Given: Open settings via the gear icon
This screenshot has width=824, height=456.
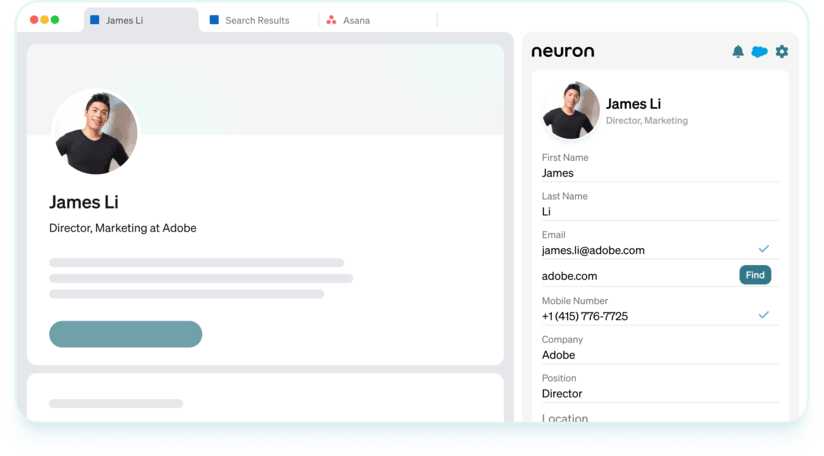Looking at the screenshot, I should pos(782,52).
